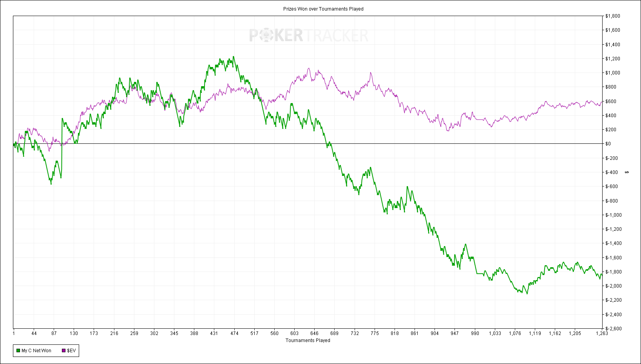Screen dimensions: 641x364
Task: Select the "$EV" legend label
Action: click(x=71, y=351)
